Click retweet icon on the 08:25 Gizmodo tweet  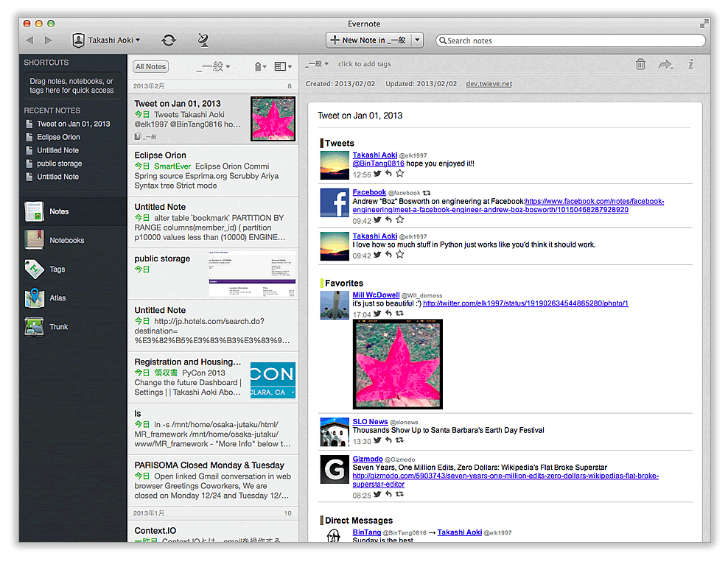(x=399, y=495)
